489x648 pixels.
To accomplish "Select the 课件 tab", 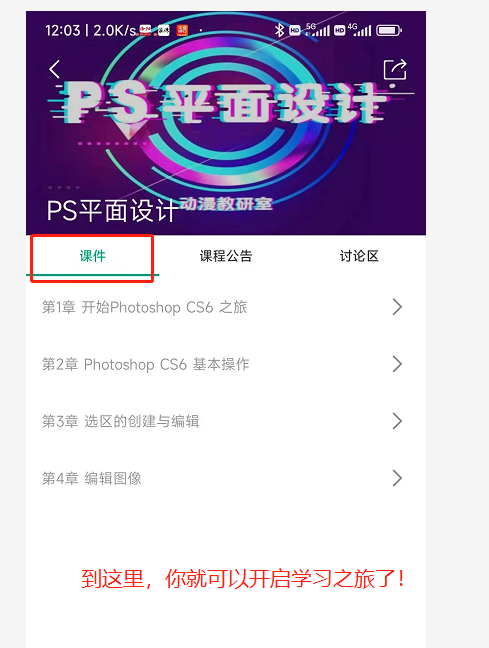I will (x=93, y=256).
